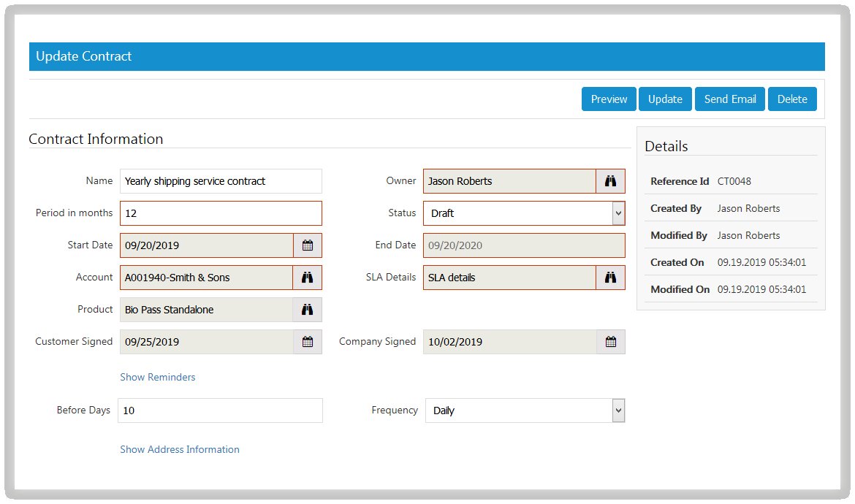The image size is (855, 504).
Task: Open the SLA Details lookup icon
Action: (611, 278)
